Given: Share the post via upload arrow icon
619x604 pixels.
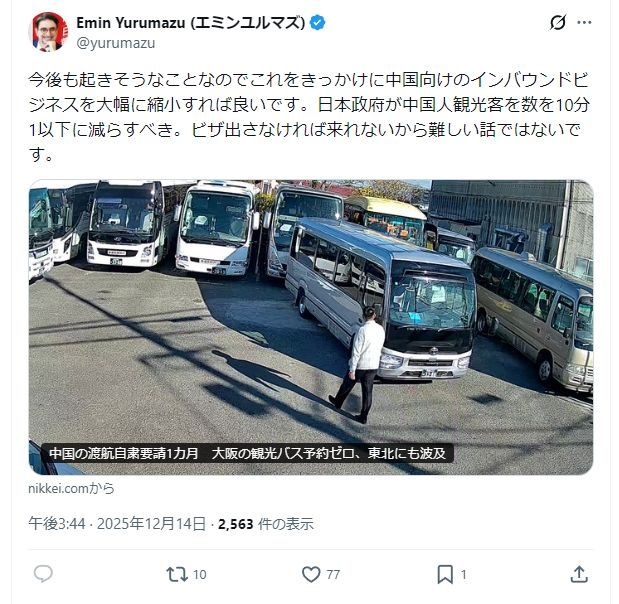Looking at the screenshot, I should (579, 574).
